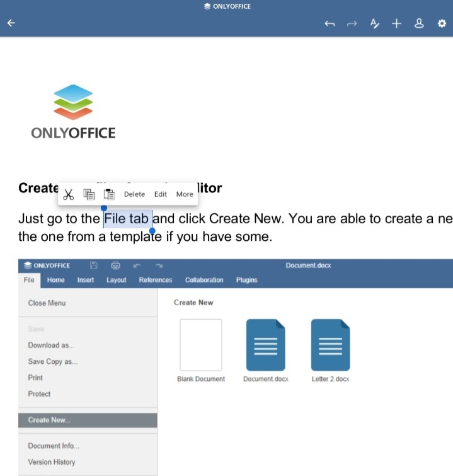Choose Edit in the selection popup
This screenshot has width=453, height=476.
pyautogui.click(x=161, y=194)
